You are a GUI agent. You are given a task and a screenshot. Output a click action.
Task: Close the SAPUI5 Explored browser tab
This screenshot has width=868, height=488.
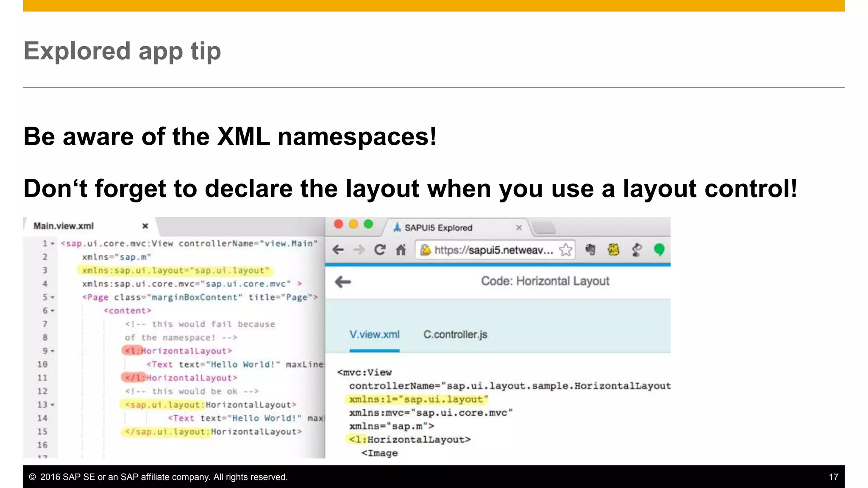click(x=519, y=227)
